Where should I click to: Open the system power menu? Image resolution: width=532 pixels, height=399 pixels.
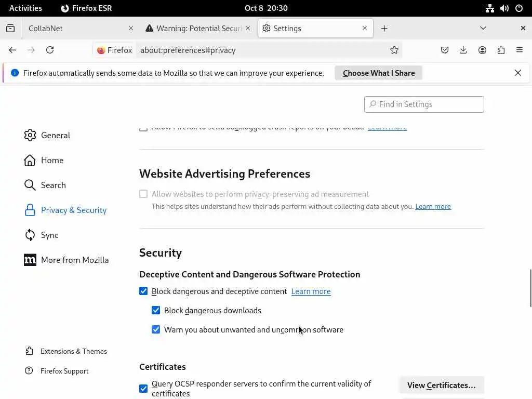(x=519, y=8)
